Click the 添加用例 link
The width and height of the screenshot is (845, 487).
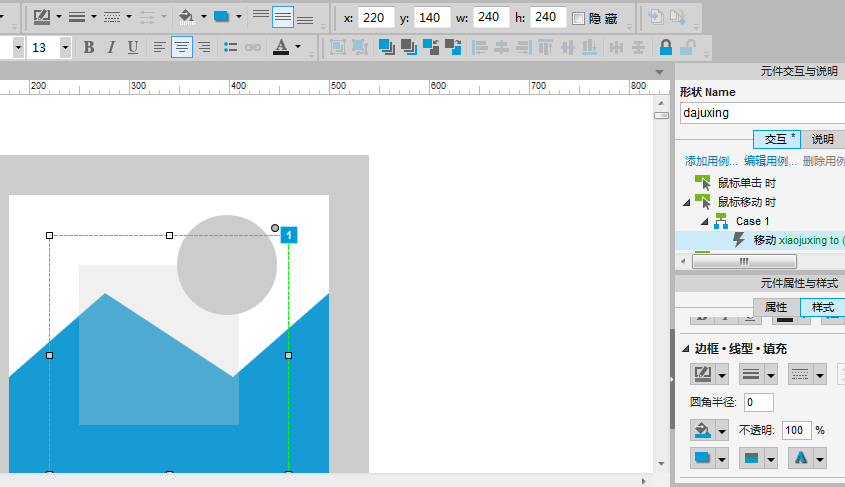711,161
